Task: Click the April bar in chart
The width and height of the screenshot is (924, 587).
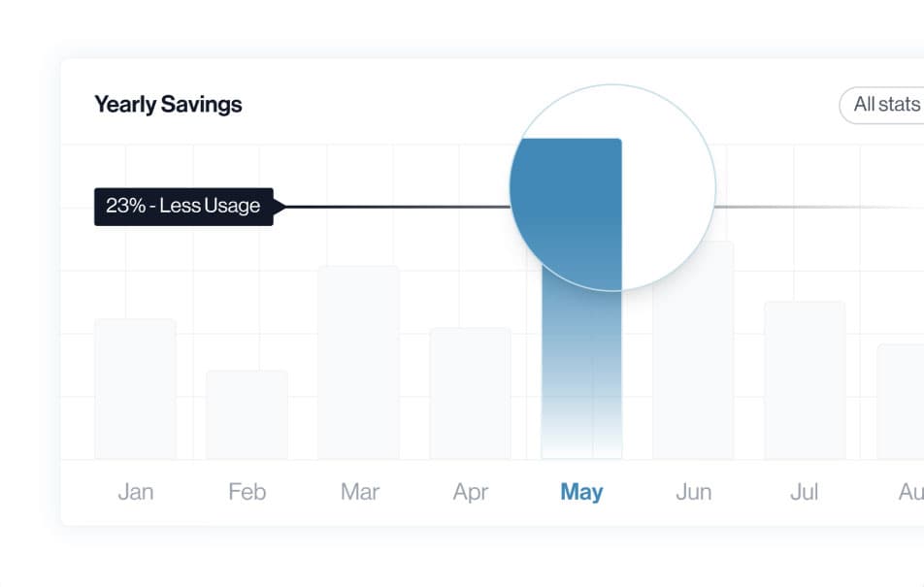Action: tap(470, 394)
